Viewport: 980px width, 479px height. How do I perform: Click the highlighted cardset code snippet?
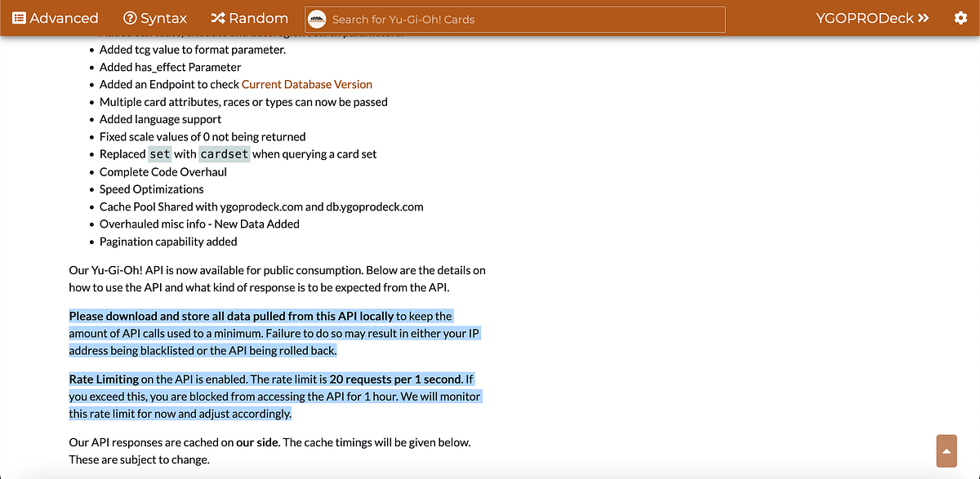point(224,153)
